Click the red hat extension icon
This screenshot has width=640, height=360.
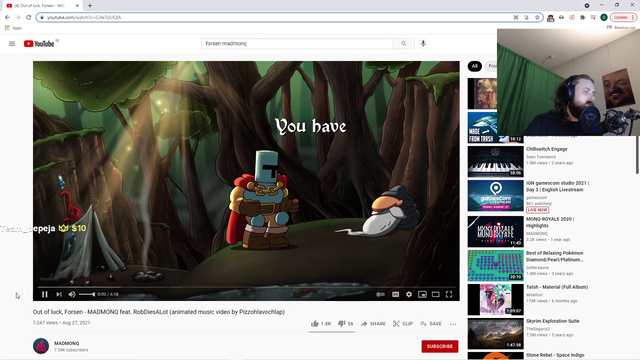coord(551,18)
